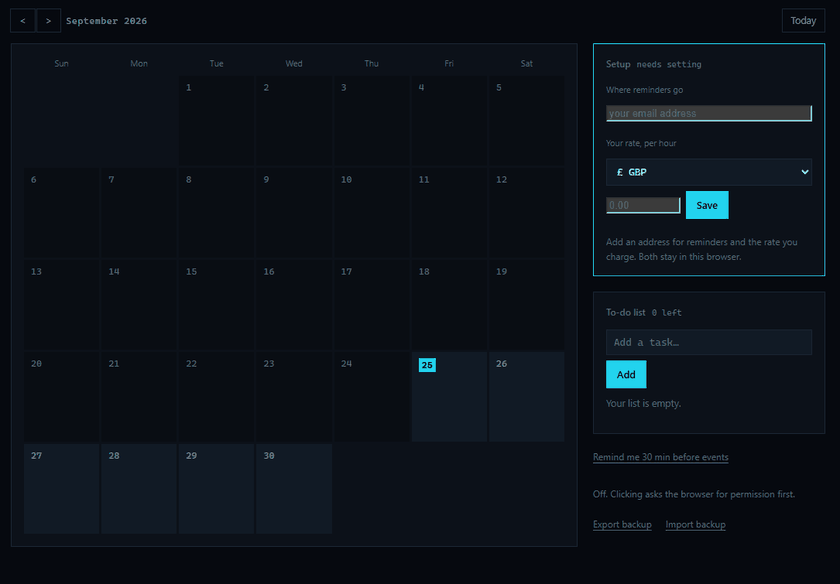
Task: Click the September 2026 month title
Action: (107, 21)
